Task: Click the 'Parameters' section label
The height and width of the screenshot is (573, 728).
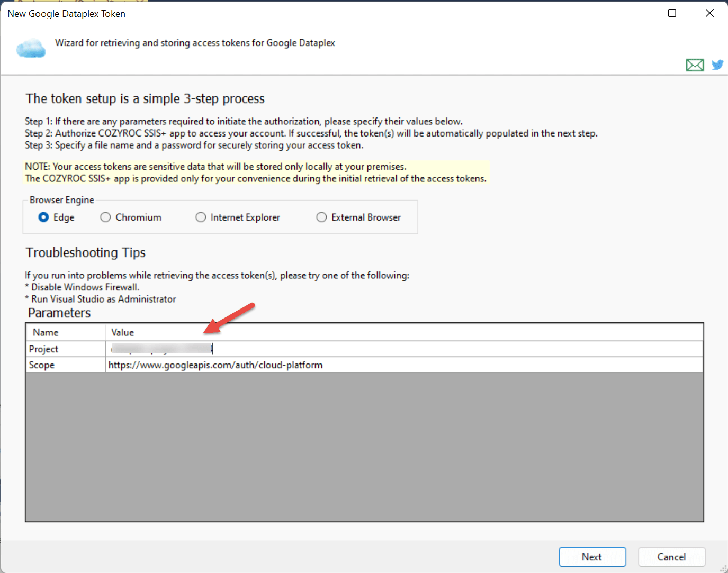Action: [59, 313]
